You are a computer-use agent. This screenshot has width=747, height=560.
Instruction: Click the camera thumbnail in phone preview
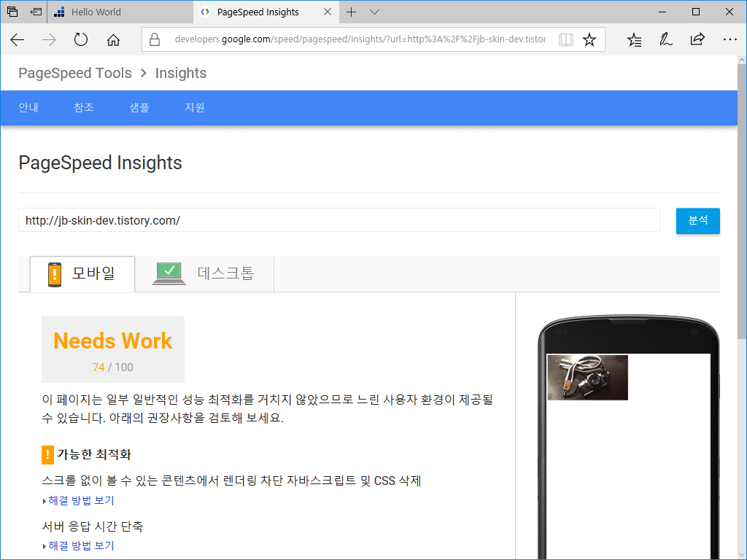click(x=587, y=377)
